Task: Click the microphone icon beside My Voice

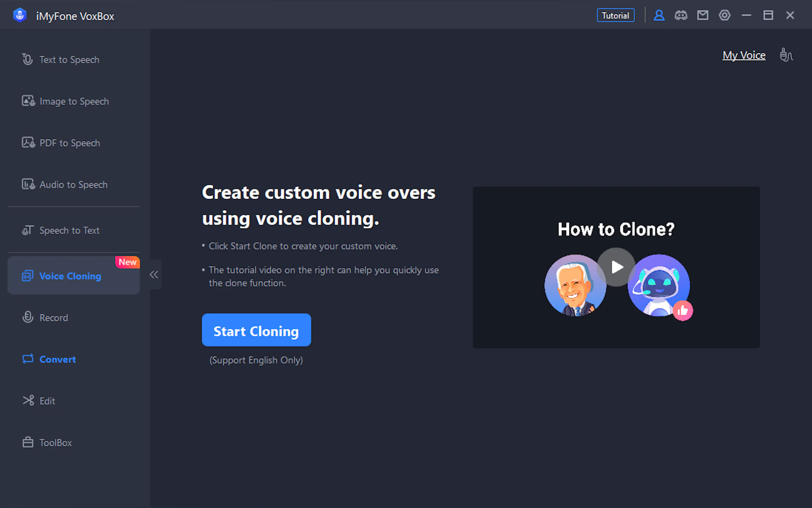Action: [786, 55]
